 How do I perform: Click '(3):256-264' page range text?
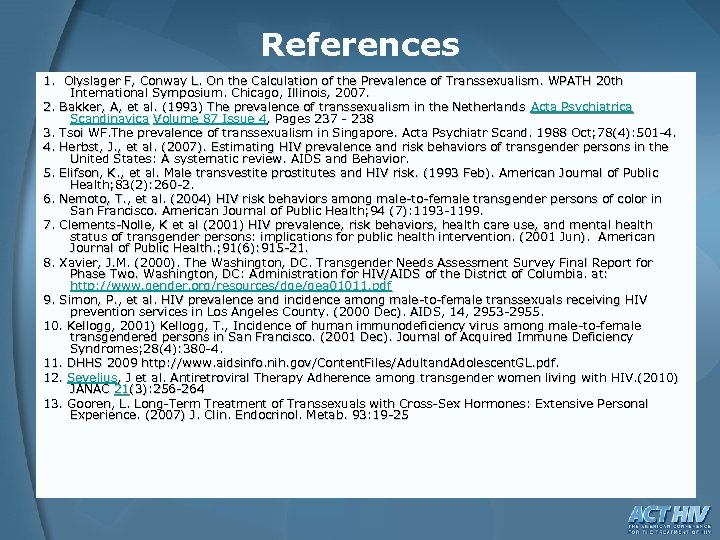pyautogui.click(x=167, y=389)
